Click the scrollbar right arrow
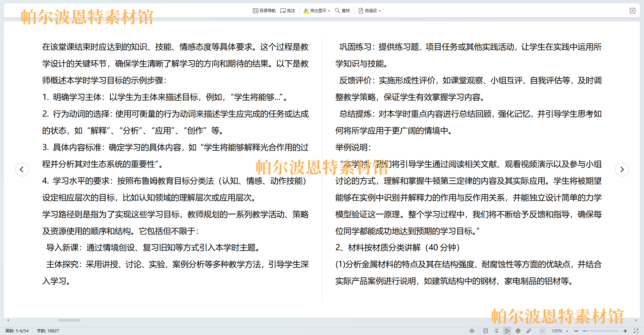644x335 pixels. tap(636, 320)
